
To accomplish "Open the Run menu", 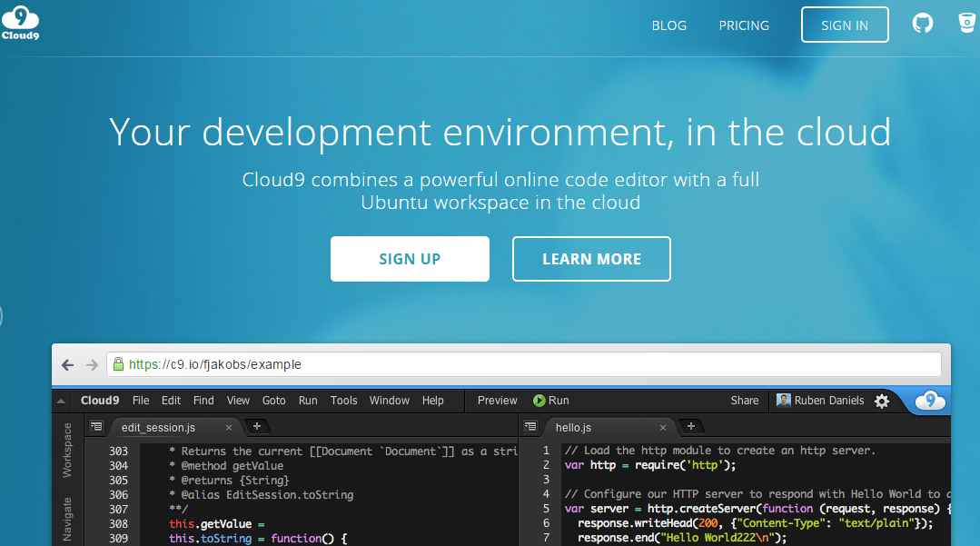I will [308, 401].
